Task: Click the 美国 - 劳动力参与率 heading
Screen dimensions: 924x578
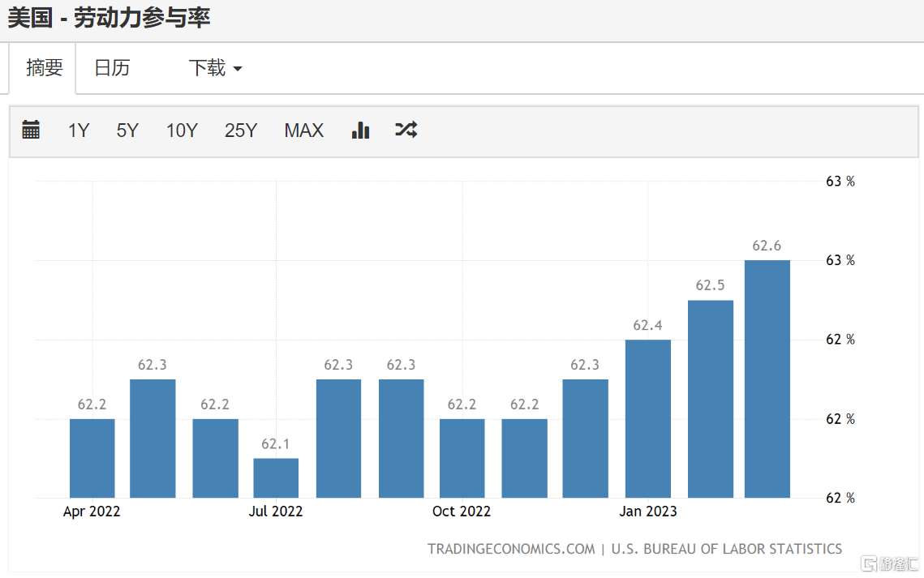Action: pos(109,19)
